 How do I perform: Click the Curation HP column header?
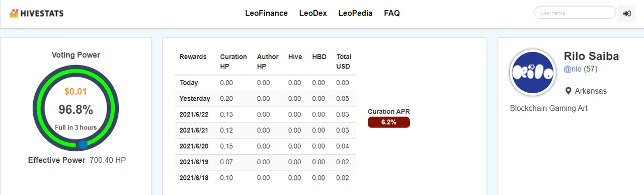pyautogui.click(x=233, y=61)
